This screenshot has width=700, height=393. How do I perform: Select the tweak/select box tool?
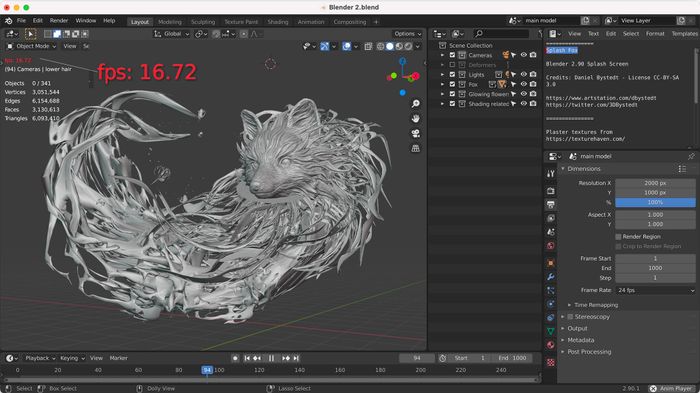click(31, 34)
